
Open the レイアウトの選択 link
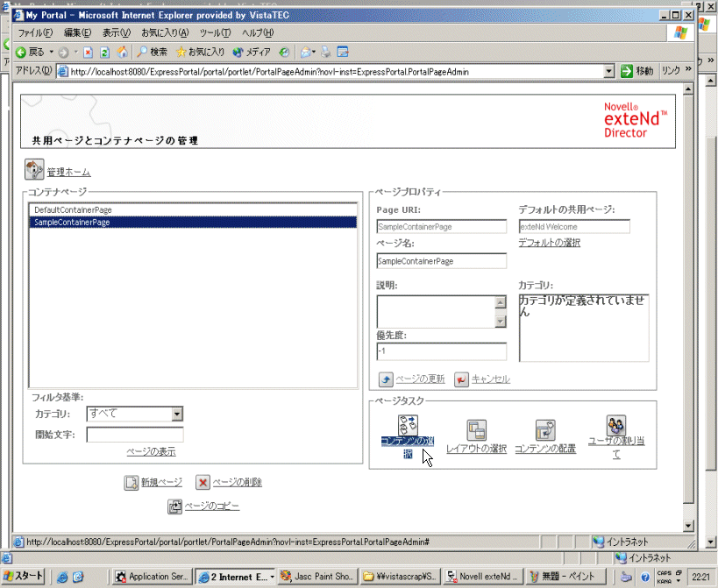(x=476, y=449)
